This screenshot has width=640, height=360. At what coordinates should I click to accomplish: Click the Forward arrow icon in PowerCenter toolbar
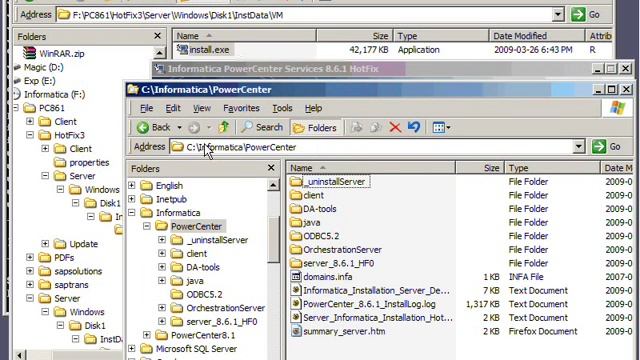[194, 128]
